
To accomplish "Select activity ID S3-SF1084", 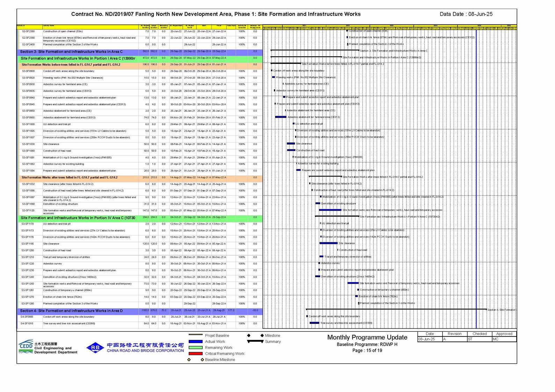I will 28,171.
